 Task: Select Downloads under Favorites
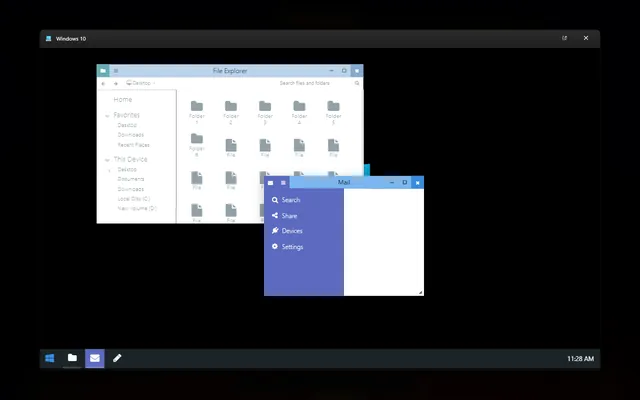pos(131,135)
